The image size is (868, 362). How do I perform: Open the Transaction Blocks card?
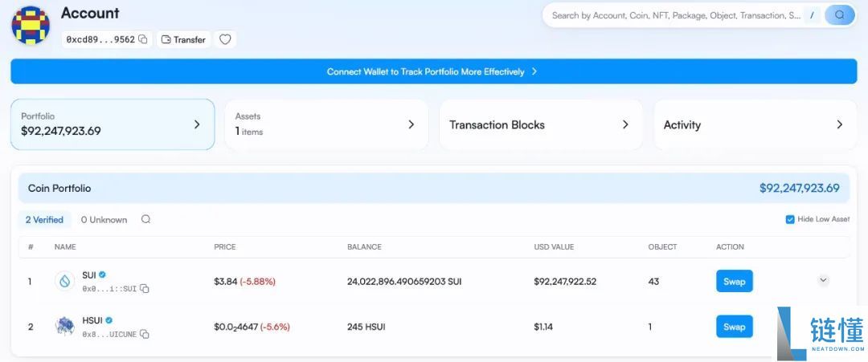[541, 124]
